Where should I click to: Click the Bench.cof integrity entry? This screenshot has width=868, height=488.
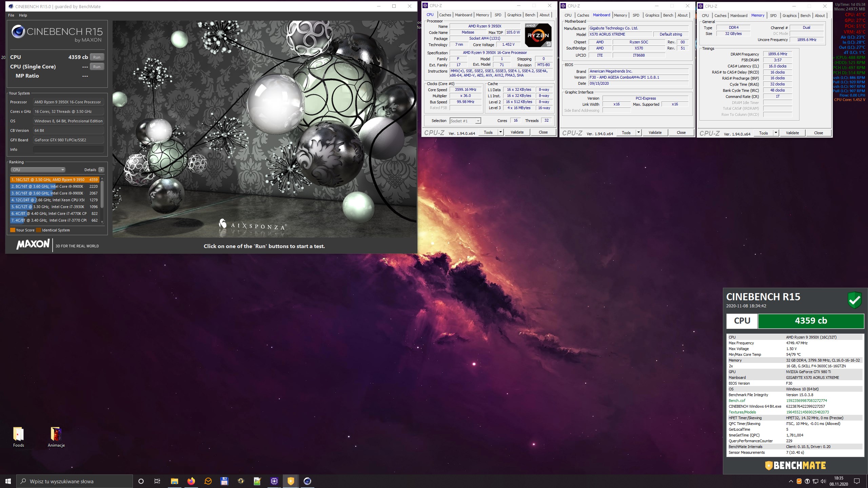795,401
